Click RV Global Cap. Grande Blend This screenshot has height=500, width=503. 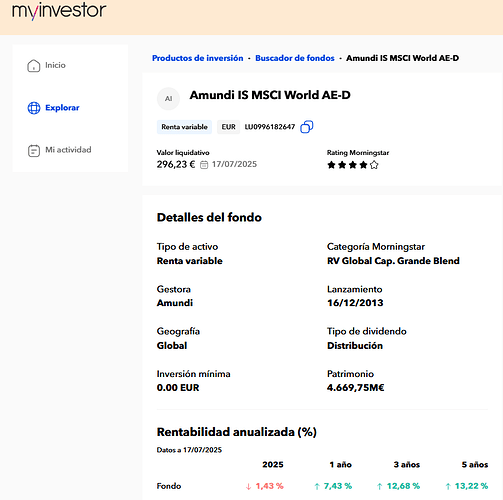[x=393, y=261]
